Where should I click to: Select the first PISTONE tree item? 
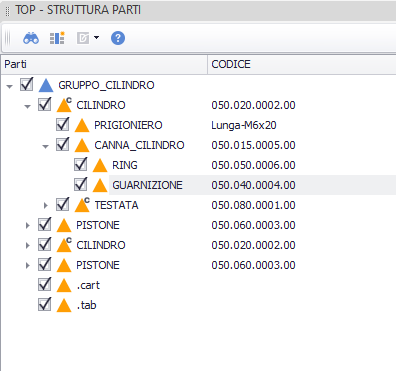98,225
